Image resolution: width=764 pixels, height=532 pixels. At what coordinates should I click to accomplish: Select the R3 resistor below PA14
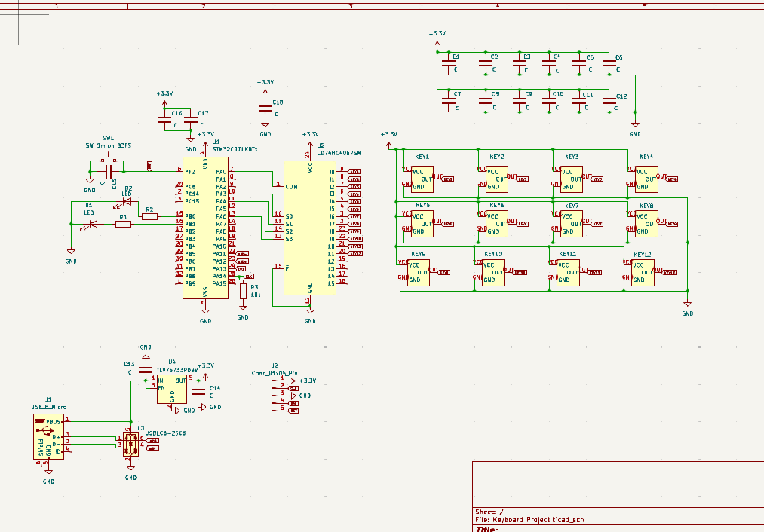click(x=243, y=291)
